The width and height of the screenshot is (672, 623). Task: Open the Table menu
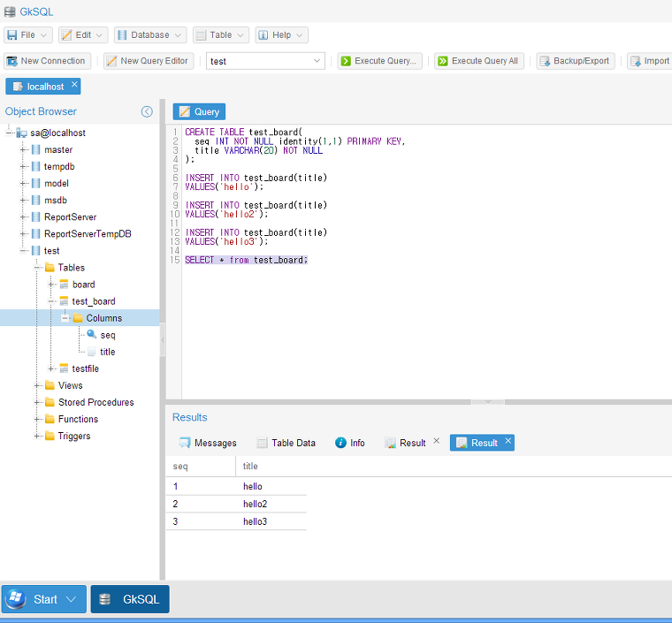coord(221,35)
